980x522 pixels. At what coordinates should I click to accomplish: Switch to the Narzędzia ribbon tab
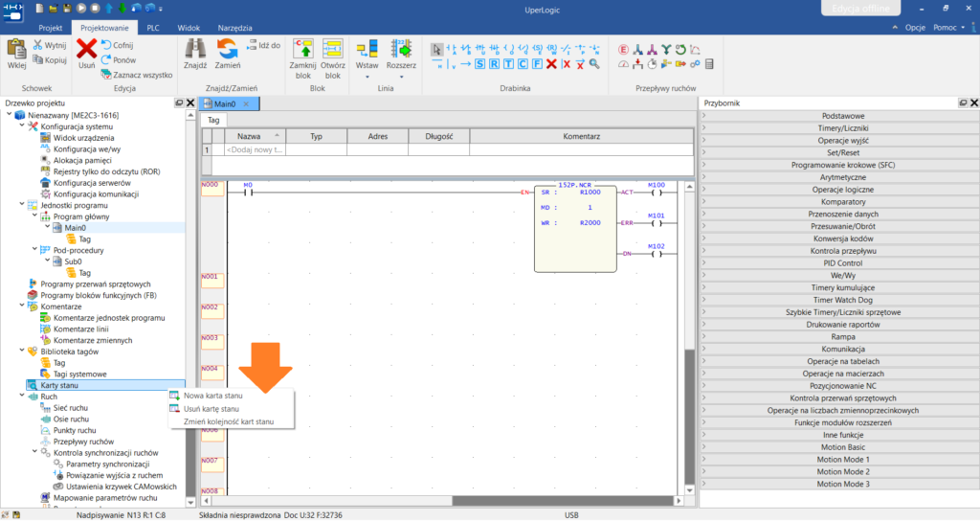(235, 28)
